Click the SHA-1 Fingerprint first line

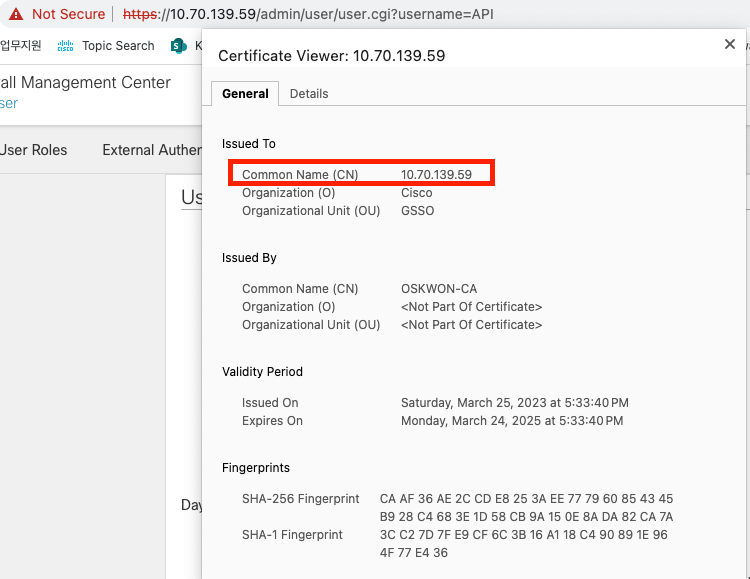524,535
